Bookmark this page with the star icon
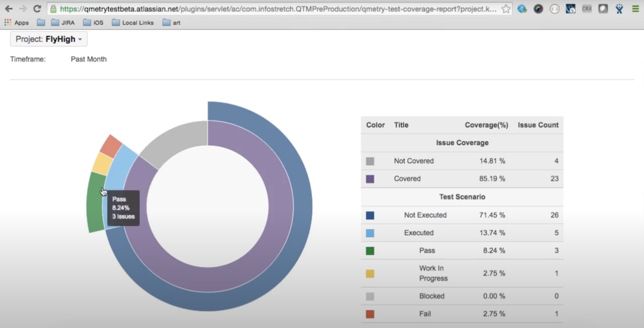 click(506, 9)
